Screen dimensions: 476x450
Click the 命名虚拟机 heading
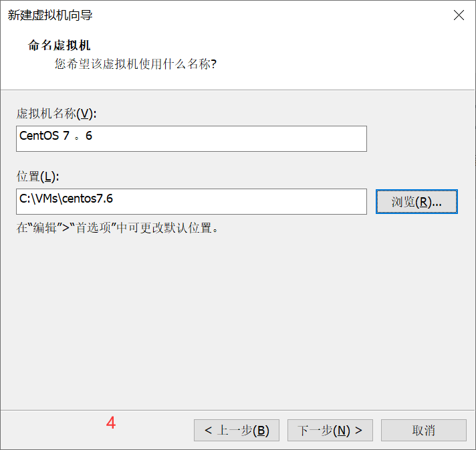pyautogui.click(x=59, y=45)
